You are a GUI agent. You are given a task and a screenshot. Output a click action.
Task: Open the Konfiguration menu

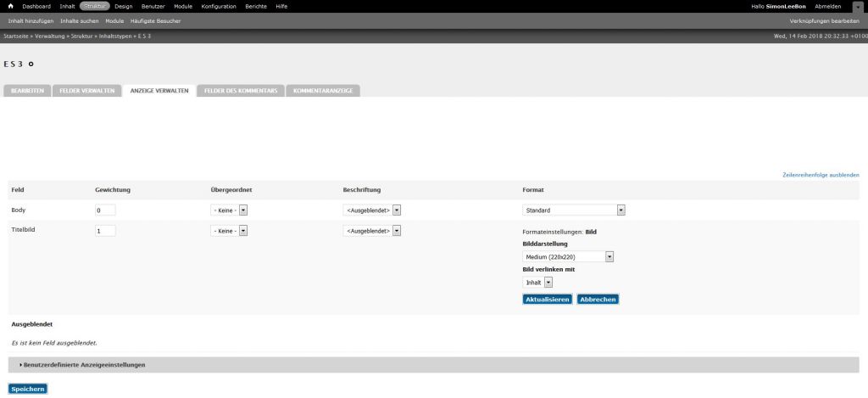(219, 6)
